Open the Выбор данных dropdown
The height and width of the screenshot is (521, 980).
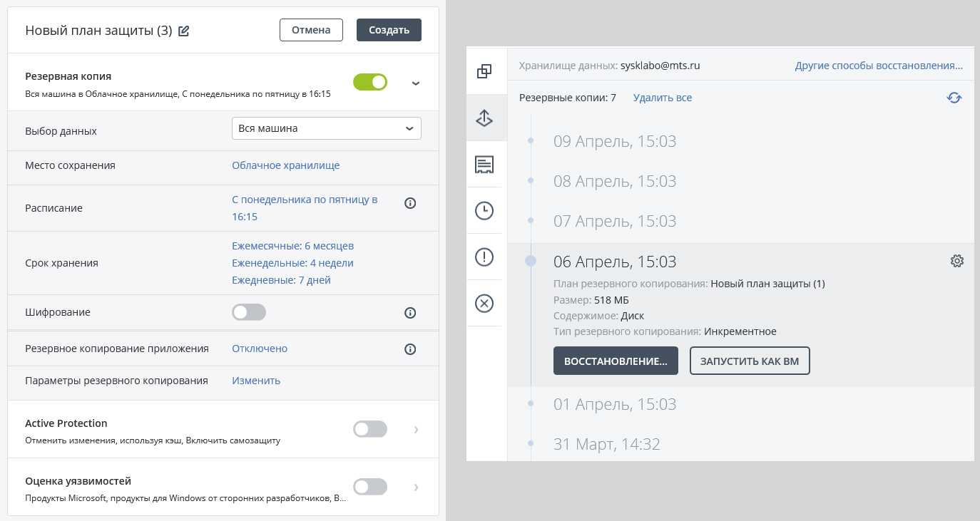[326, 129]
